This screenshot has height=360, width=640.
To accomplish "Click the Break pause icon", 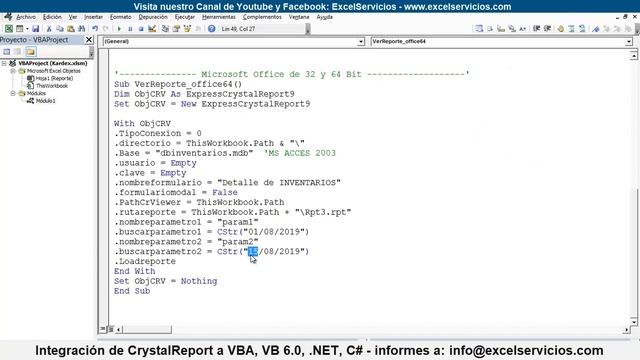I will pos(130,29).
